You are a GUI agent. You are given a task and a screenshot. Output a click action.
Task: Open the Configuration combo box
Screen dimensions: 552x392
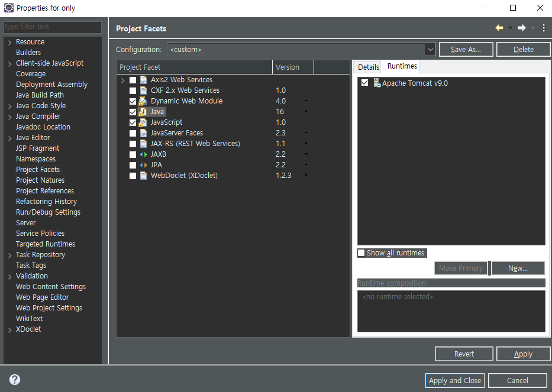301,50
